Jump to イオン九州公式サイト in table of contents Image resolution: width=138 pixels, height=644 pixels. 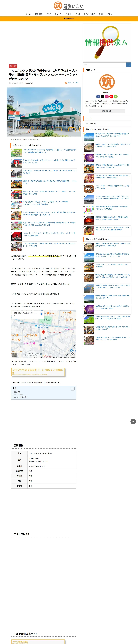click(21, 397)
